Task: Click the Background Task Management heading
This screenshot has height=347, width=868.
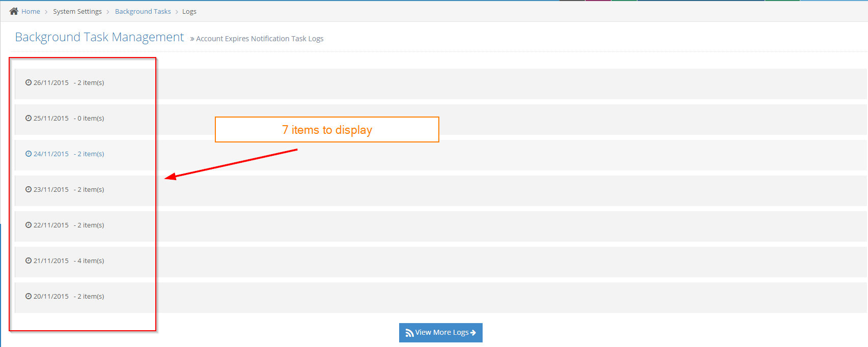Action: (99, 37)
